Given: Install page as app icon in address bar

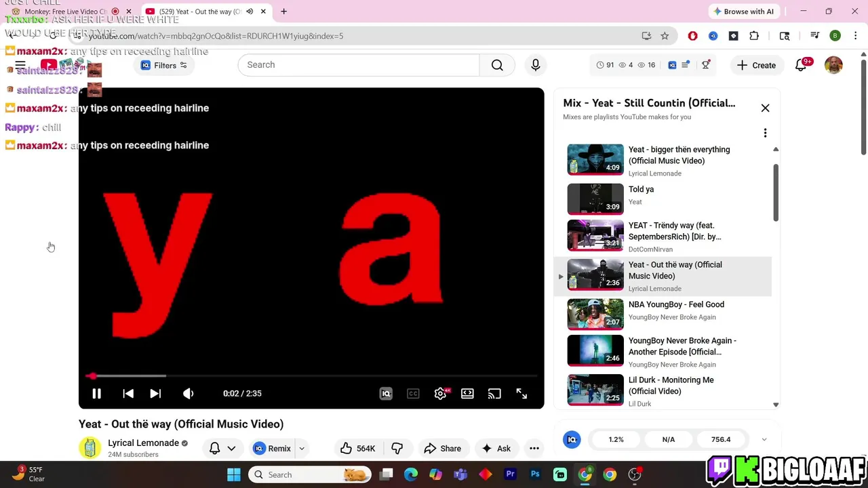Looking at the screenshot, I should pyautogui.click(x=646, y=36).
